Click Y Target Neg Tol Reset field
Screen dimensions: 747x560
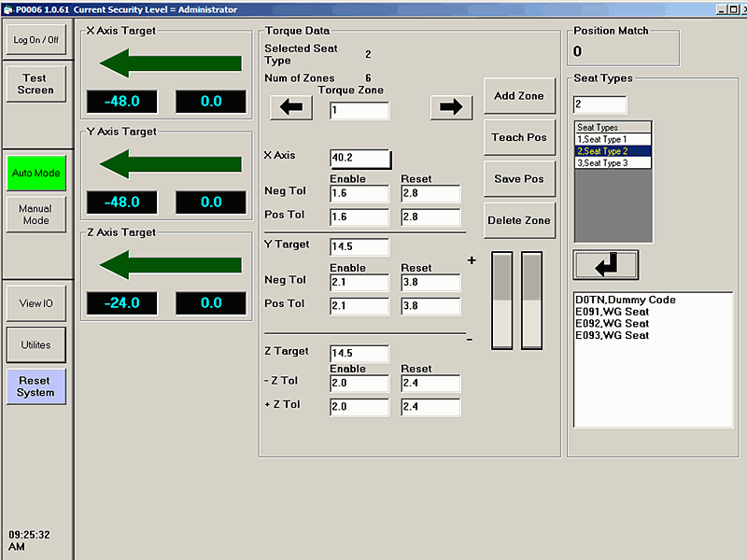430,283
